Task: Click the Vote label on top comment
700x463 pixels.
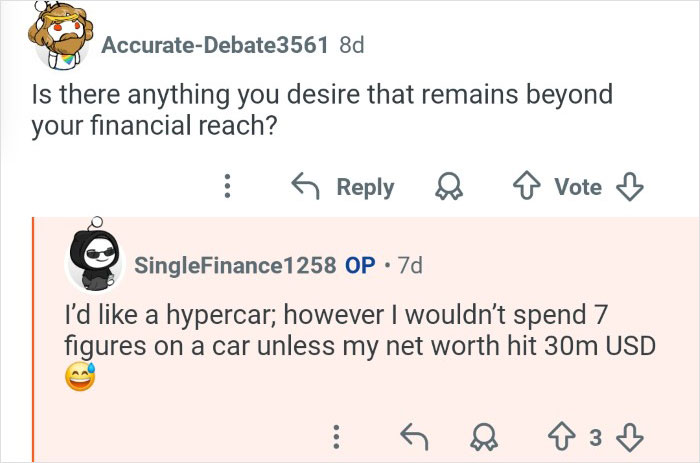Action: tap(578, 186)
